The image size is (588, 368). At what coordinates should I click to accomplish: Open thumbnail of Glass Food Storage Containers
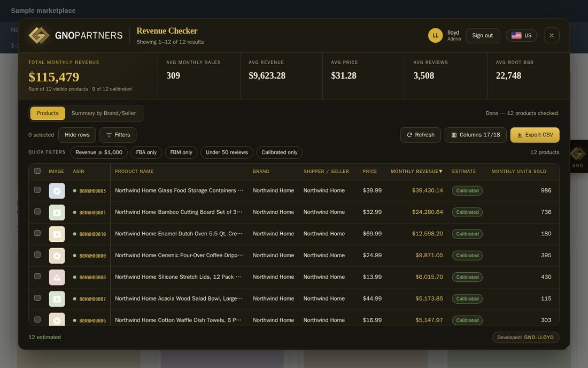pos(57,191)
